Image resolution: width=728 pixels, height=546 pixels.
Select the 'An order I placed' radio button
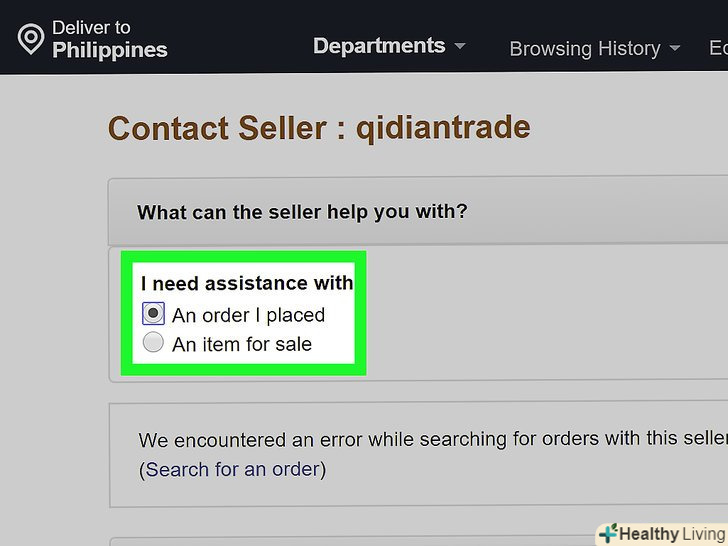click(x=153, y=314)
